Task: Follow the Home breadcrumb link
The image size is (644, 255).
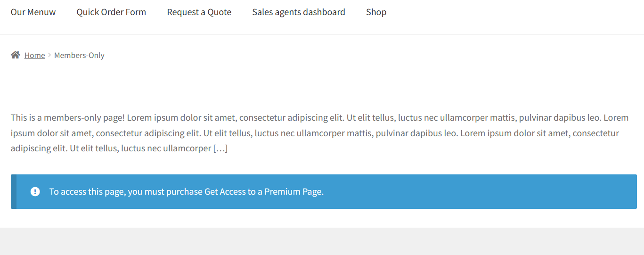Action: [35, 56]
